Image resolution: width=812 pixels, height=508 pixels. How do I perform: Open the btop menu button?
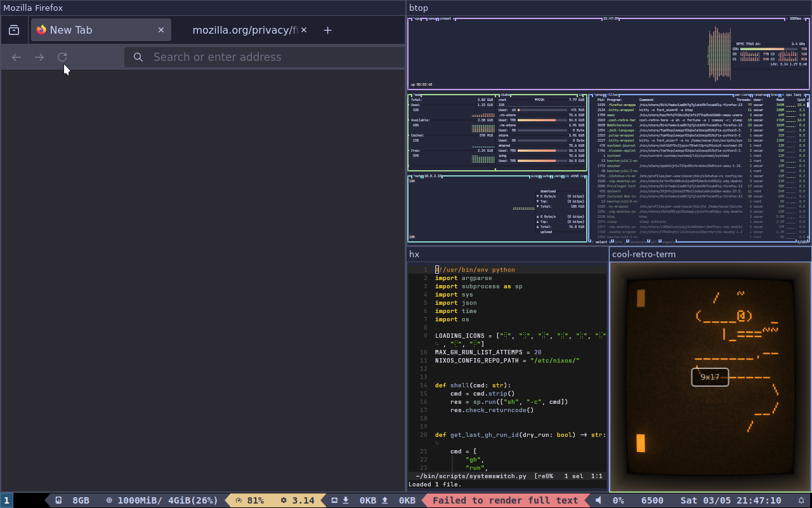432,18
